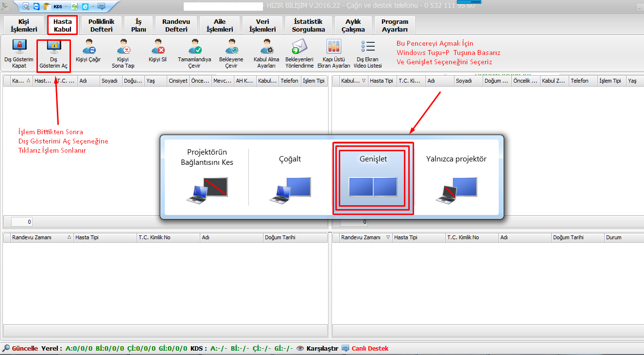Image resolution: width=644 pixels, height=355 pixels.
Task: Click Karşılaştır eye icon in the status bar
Action: click(300, 348)
